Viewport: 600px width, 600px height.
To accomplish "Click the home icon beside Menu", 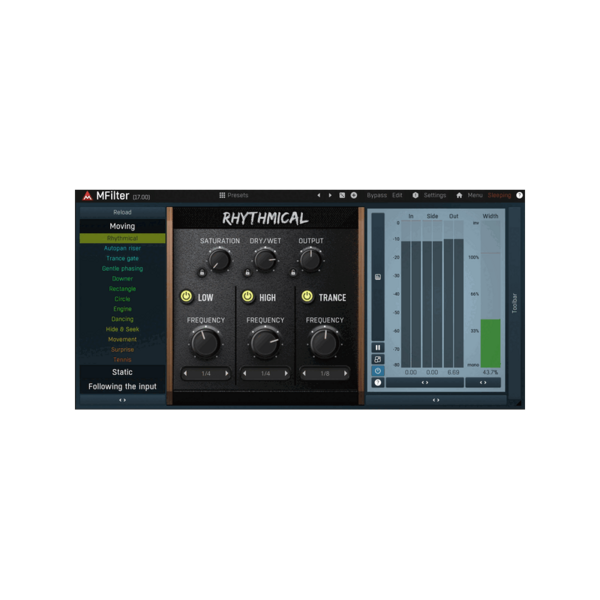I will pos(459,196).
